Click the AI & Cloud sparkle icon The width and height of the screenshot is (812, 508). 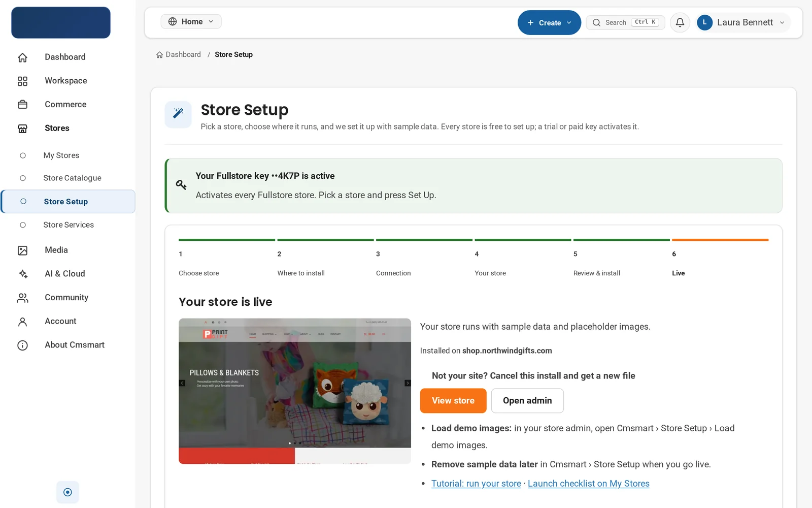click(22, 274)
